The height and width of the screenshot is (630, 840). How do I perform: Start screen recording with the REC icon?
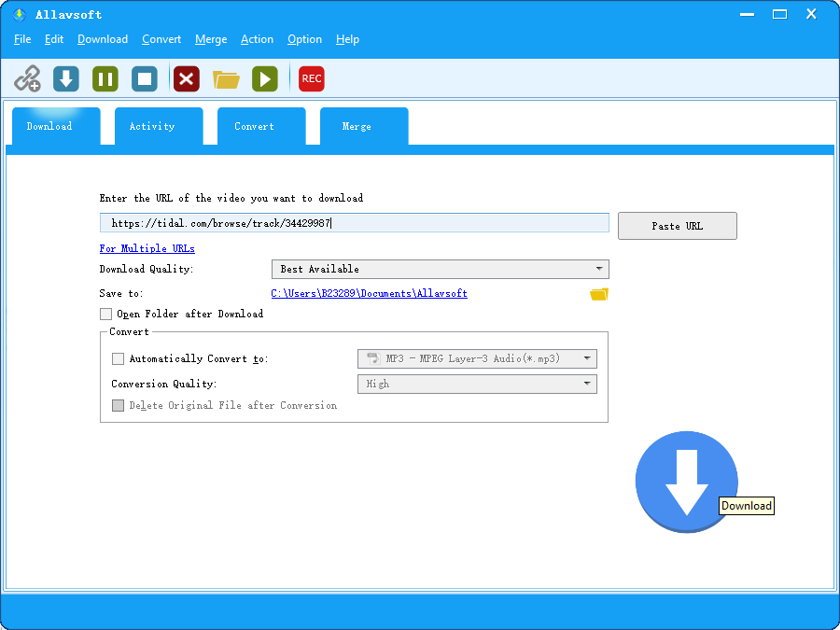(312, 78)
